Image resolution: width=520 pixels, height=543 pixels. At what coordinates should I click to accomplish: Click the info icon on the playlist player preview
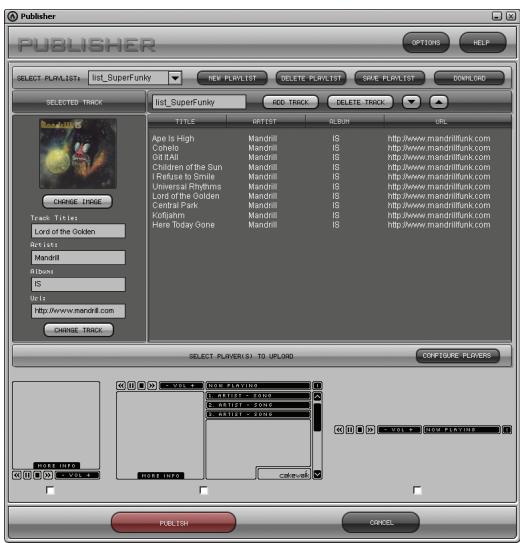tap(317, 385)
